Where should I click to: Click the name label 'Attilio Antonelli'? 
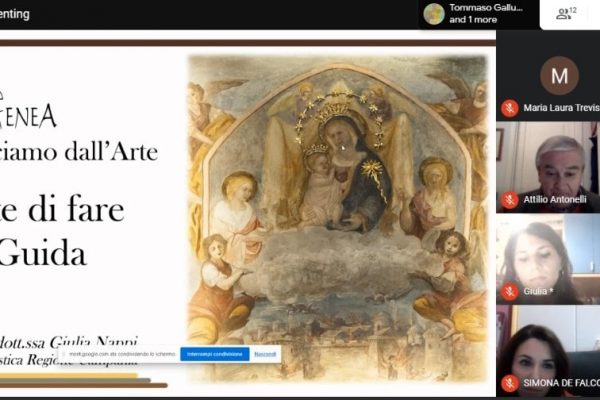(555, 200)
